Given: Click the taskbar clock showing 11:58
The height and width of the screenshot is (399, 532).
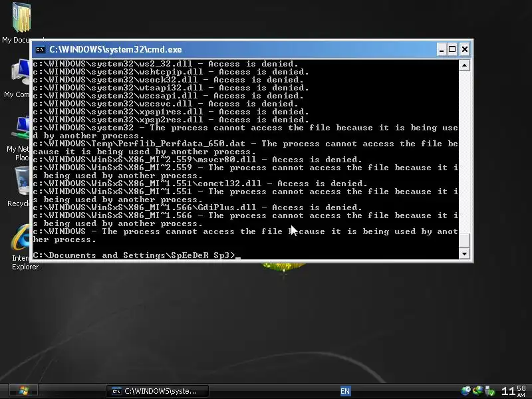Looking at the screenshot, I should (513, 391).
